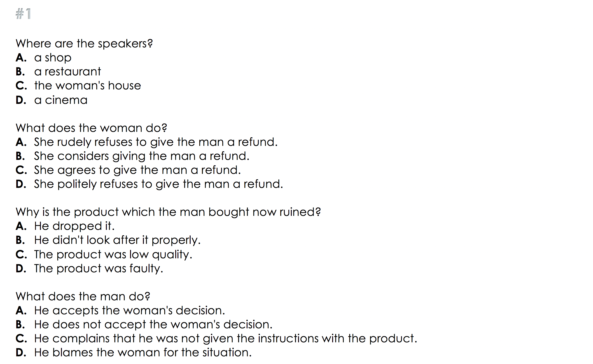Select 'He does not accept the woman's decision.'
This screenshot has height=364, width=593.
click(x=153, y=324)
